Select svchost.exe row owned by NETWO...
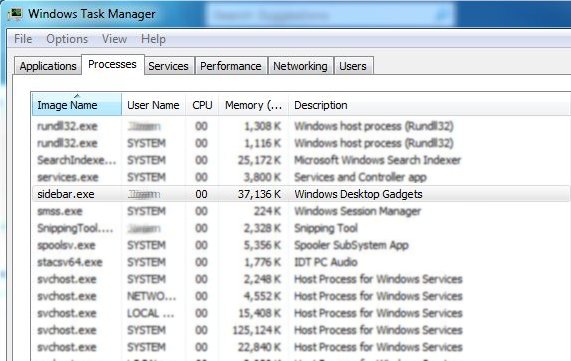Image resolution: width=571 pixels, height=361 pixels. pos(301,296)
